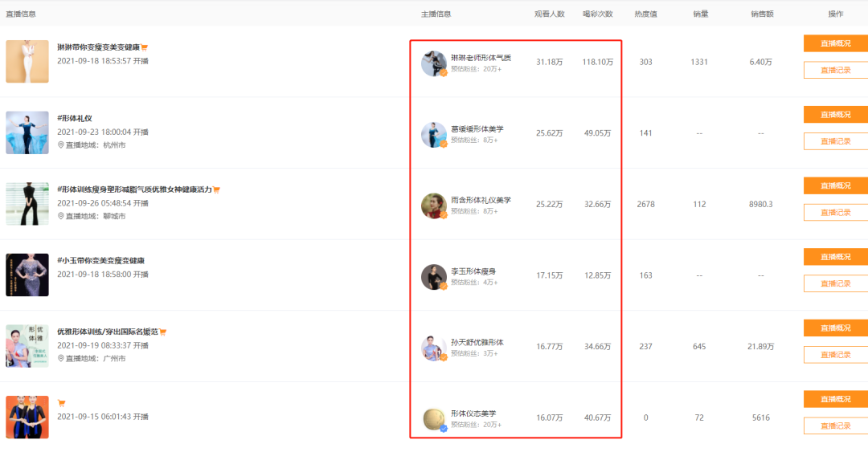Open stream title #小玉带你变美变瘦变健康

pos(100,261)
